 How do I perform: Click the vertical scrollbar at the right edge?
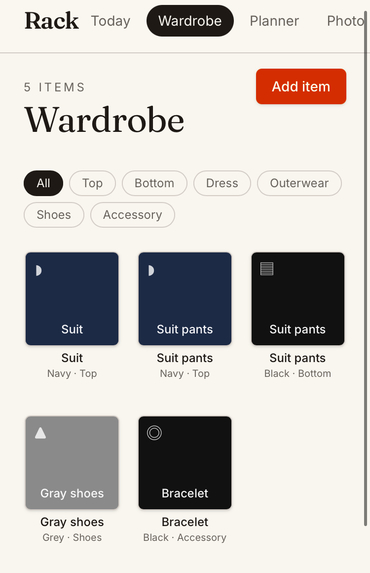(365, 269)
